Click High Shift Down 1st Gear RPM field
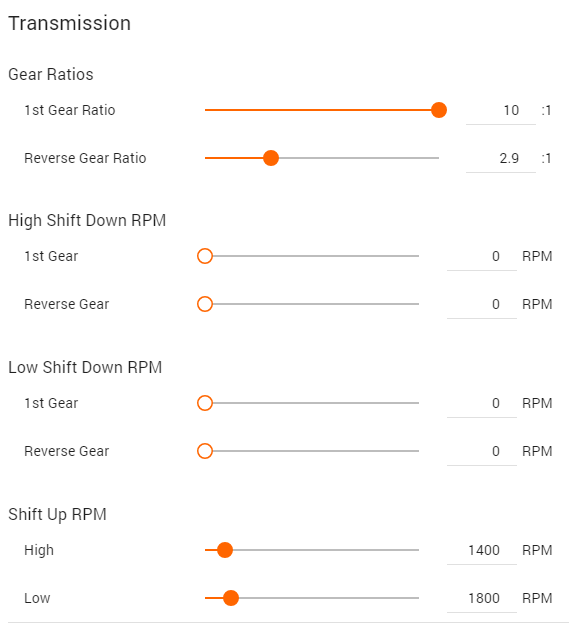The height and width of the screenshot is (624, 572). tap(482, 257)
